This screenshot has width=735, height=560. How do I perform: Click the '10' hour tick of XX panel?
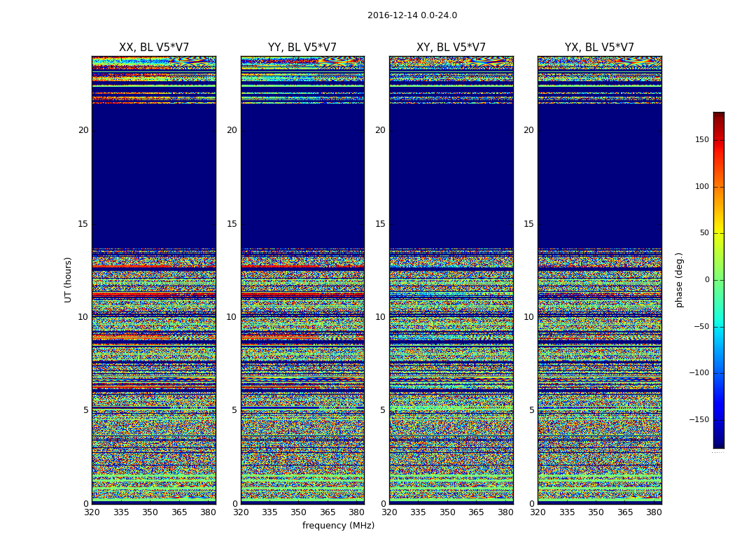[83, 317]
